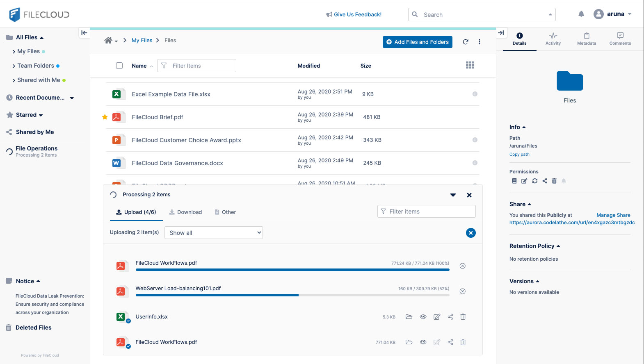644x364 pixels.
Task: Select the Other operations tab
Action: [225, 212]
